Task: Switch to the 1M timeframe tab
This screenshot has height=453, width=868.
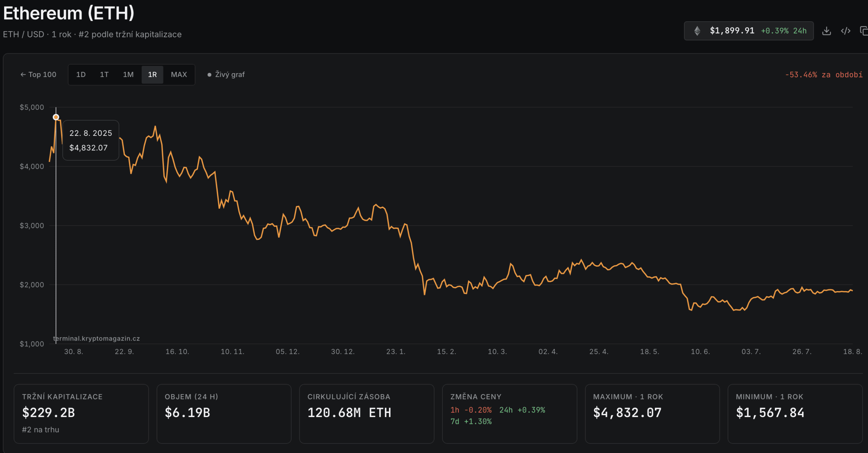Action: pyautogui.click(x=128, y=75)
